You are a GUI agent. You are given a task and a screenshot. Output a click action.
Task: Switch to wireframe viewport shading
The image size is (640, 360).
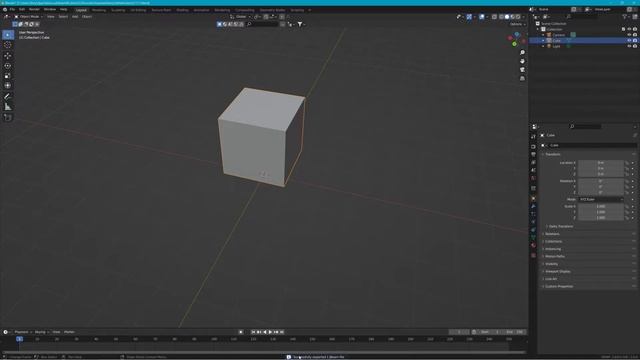coord(502,17)
